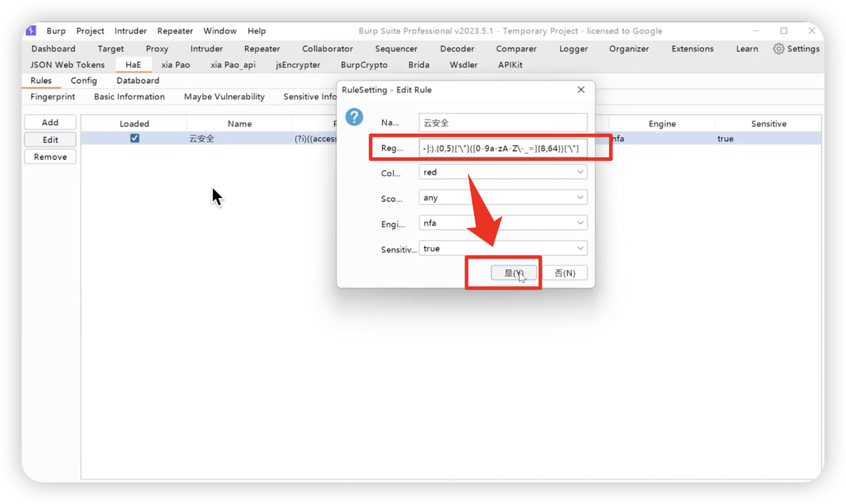Switch to the Collaborator tab

[x=328, y=49]
